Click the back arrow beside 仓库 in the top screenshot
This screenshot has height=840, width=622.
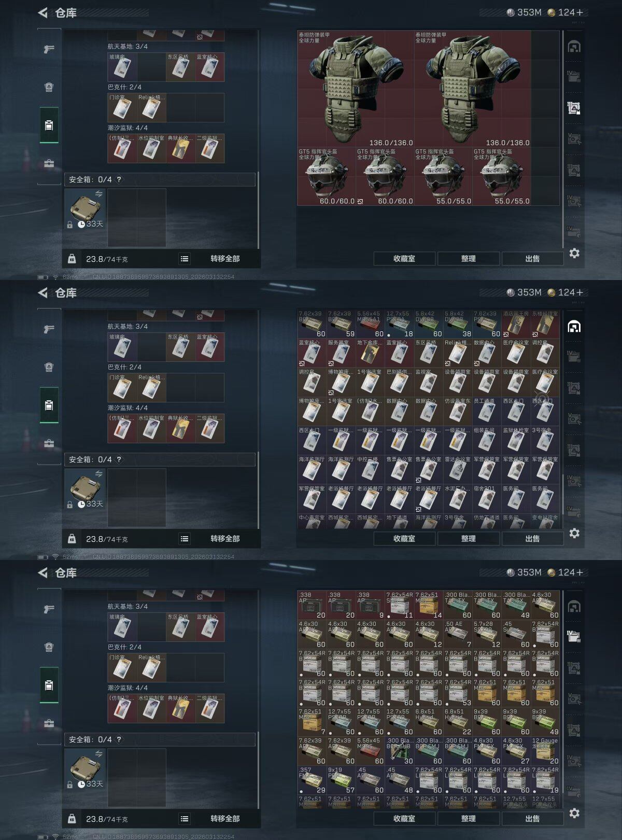(43, 12)
